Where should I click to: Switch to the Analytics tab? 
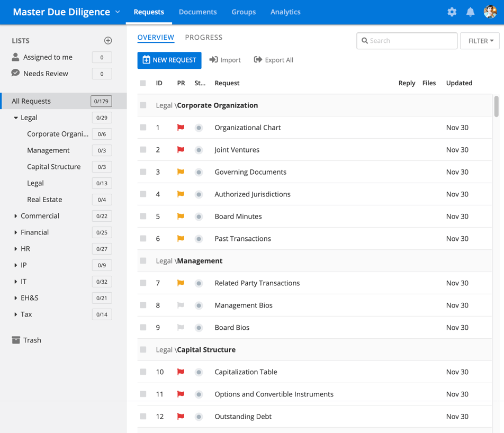click(x=285, y=12)
